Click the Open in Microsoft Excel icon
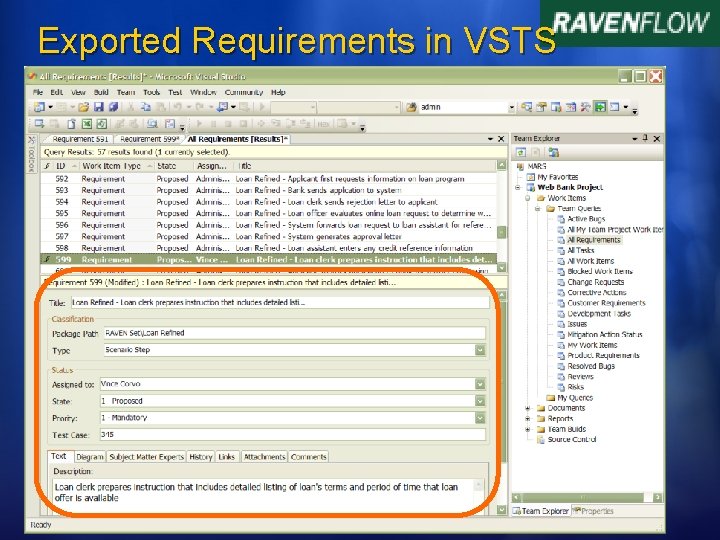Image resolution: width=720 pixels, height=540 pixels. coord(86,124)
